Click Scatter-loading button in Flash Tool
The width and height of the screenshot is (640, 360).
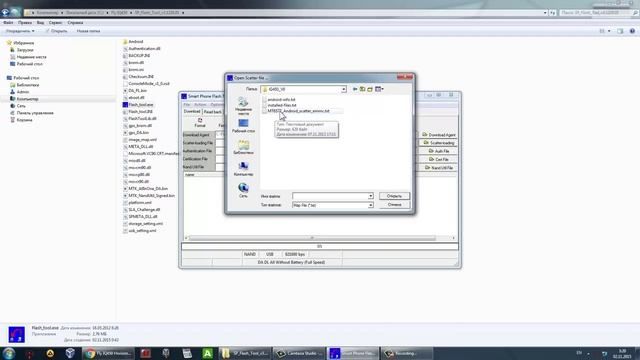tap(438, 143)
